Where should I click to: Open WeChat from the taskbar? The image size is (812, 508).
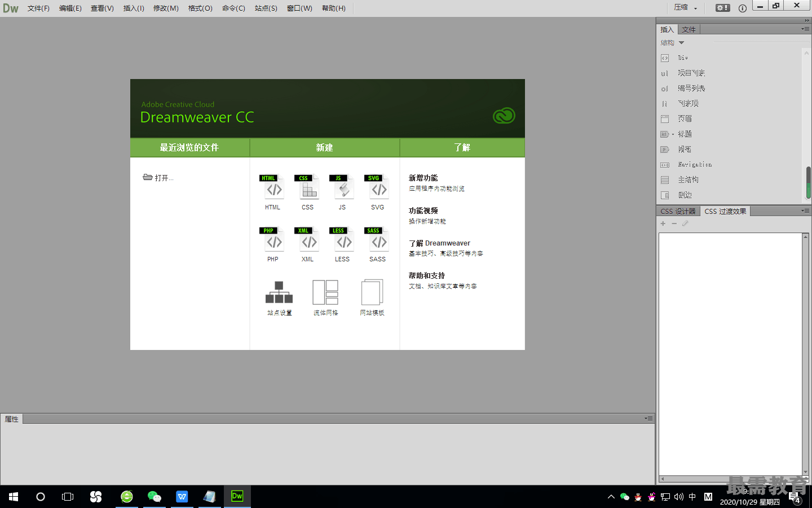click(154, 497)
